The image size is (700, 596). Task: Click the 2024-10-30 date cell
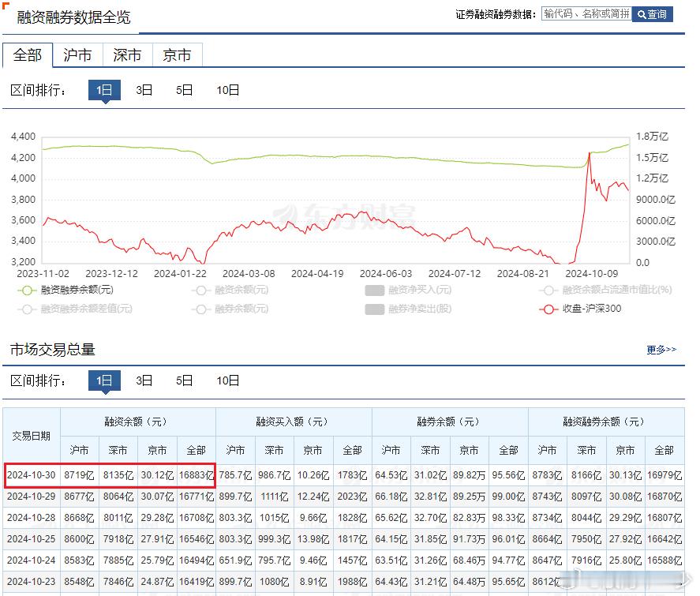32,475
